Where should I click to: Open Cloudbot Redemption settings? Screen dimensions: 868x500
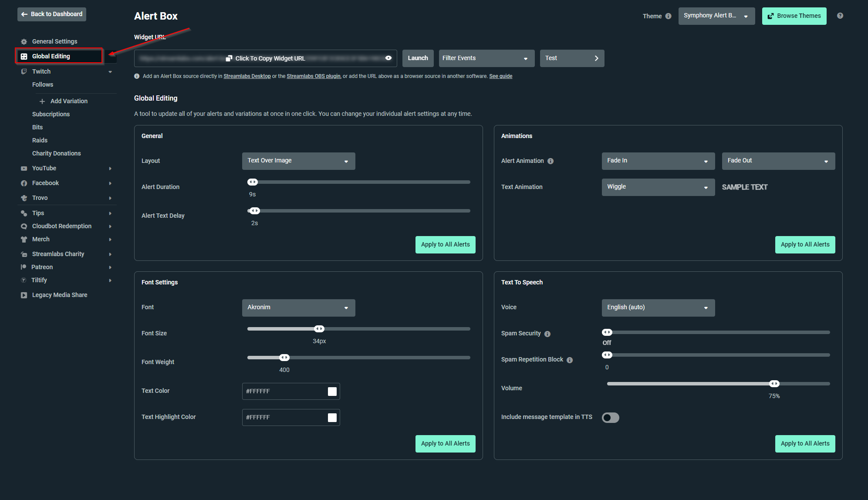61,226
